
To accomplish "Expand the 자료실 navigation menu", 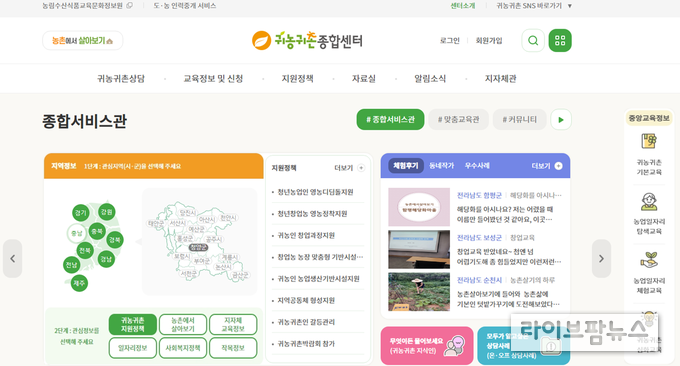I will (x=364, y=78).
